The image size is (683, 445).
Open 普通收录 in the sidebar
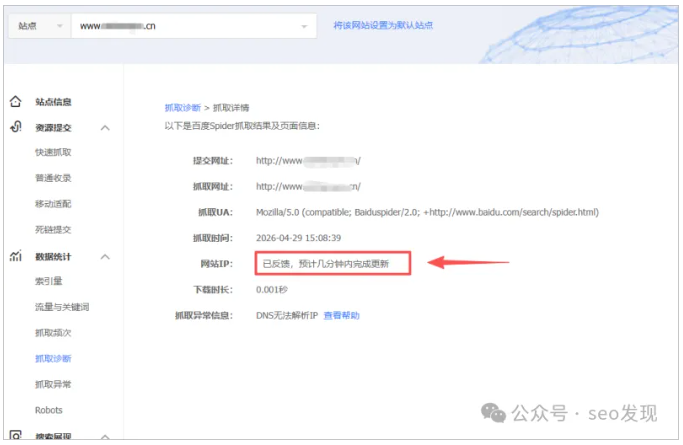[x=53, y=178]
